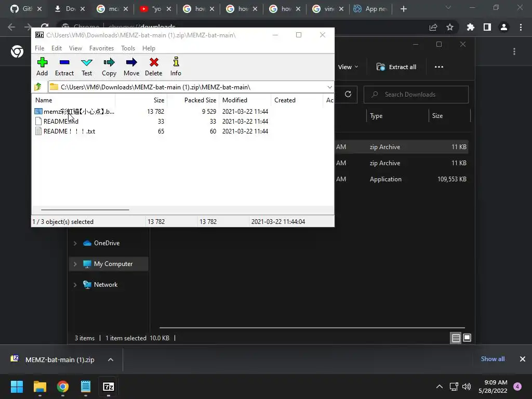Open the Edit menu in 7-Zip
The width and height of the screenshot is (532, 399).
tap(56, 48)
